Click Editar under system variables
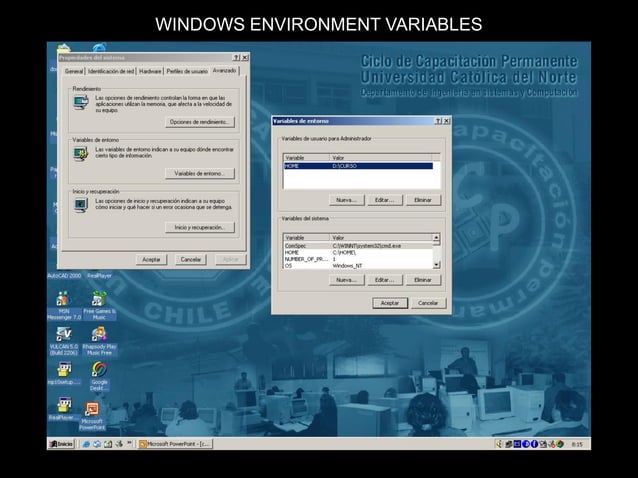Image resolution: width=638 pixels, height=478 pixels. (x=383, y=280)
